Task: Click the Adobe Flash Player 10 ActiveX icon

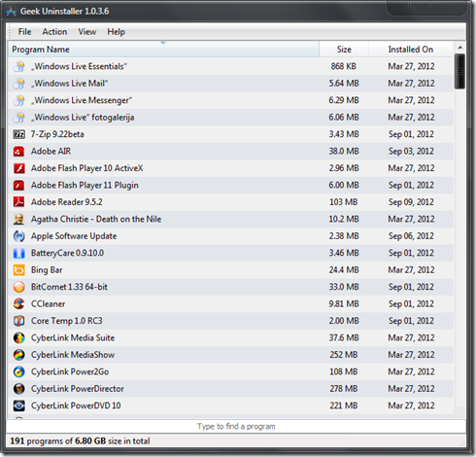Action: point(18,168)
